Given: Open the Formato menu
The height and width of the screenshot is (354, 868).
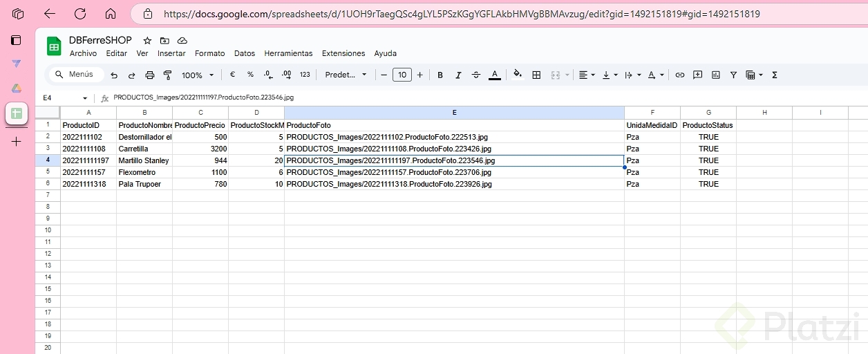Looking at the screenshot, I should pyautogui.click(x=210, y=53).
